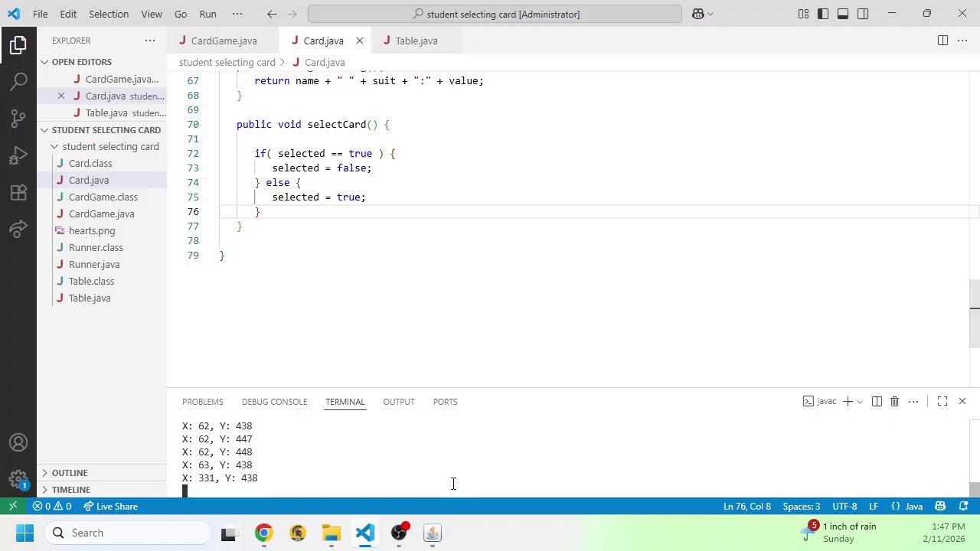Click Live Share in status bar
Image resolution: width=980 pixels, height=551 pixels.
111,507
